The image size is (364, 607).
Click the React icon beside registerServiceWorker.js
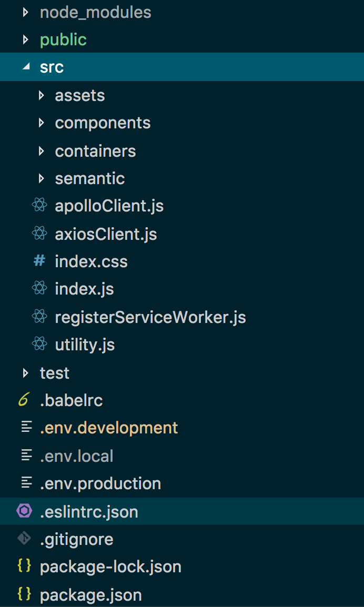39,317
